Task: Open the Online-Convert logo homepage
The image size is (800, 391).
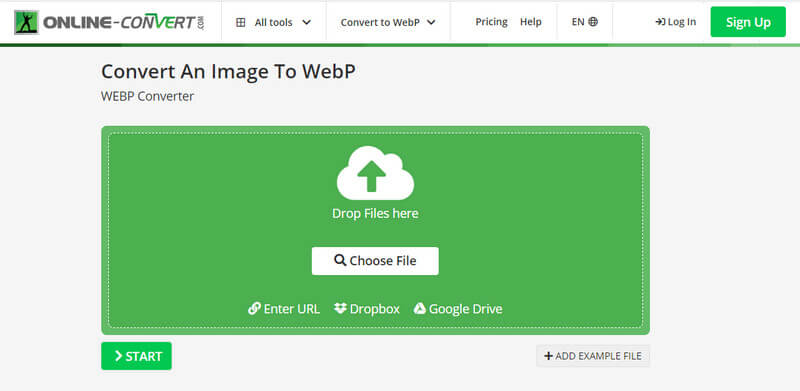Action: pos(109,22)
